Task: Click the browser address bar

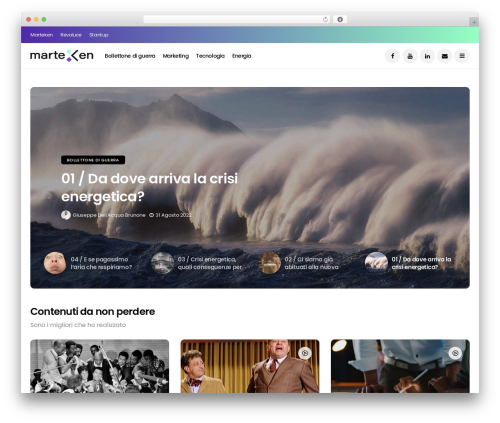Action: [237, 19]
